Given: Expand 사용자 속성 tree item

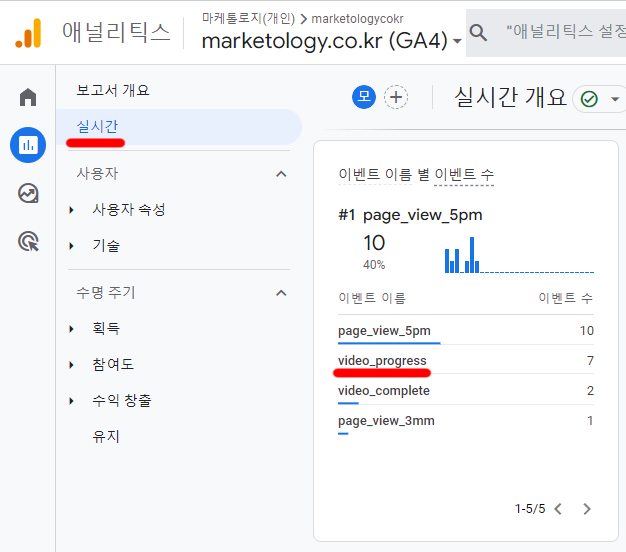Looking at the screenshot, I should tap(71, 210).
